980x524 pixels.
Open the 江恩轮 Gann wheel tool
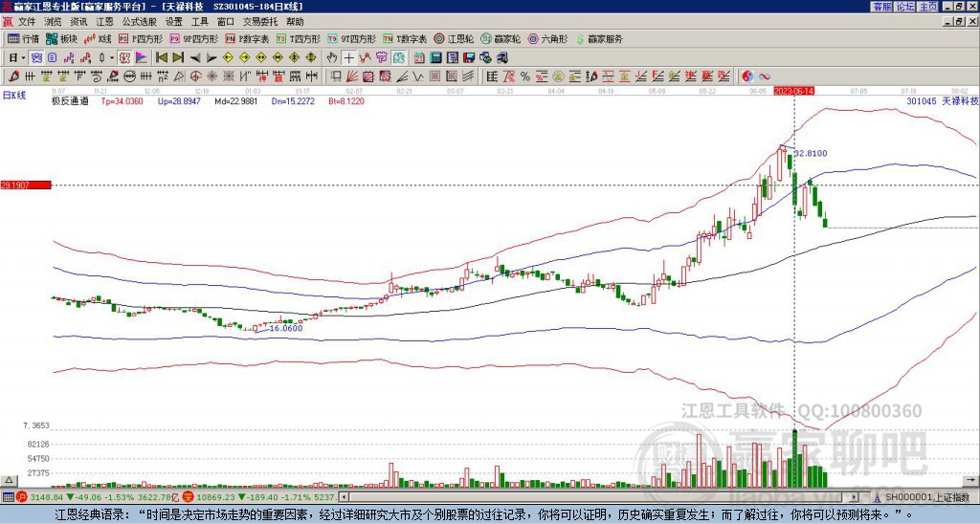pos(454,38)
